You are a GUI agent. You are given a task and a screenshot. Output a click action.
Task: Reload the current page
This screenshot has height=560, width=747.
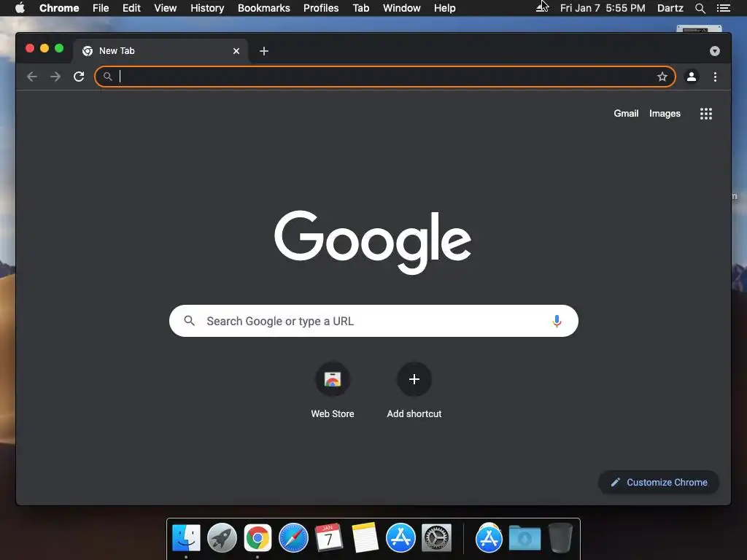click(x=79, y=77)
